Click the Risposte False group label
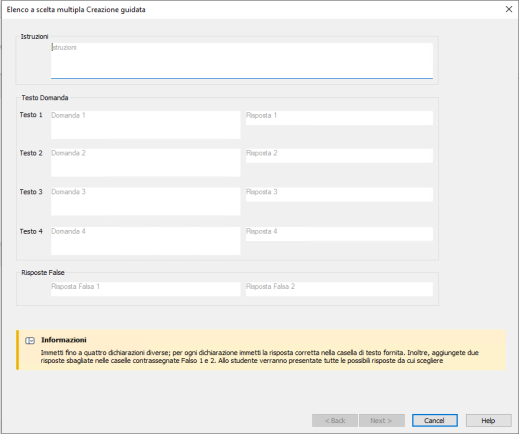The height and width of the screenshot is (434, 519). click(x=43, y=273)
